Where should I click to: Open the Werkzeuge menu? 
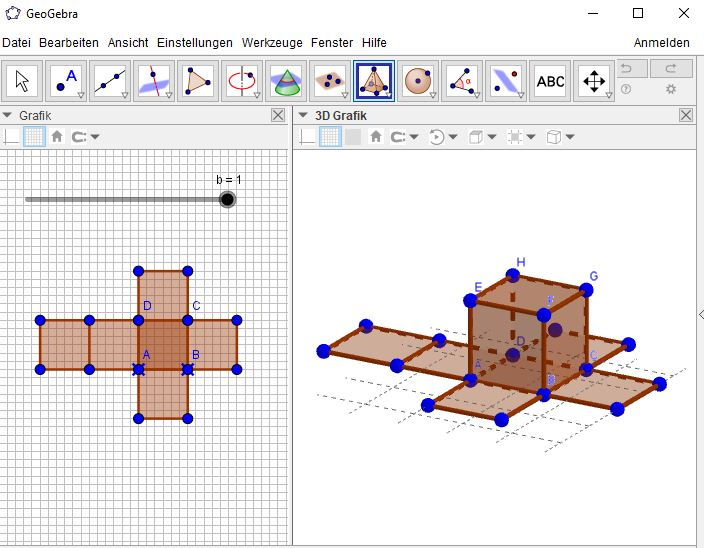click(x=271, y=43)
